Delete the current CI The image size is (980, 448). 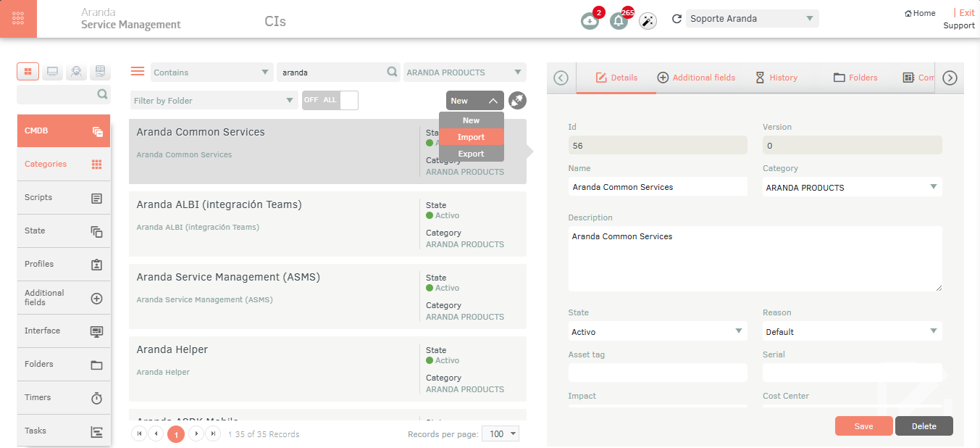(x=924, y=426)
